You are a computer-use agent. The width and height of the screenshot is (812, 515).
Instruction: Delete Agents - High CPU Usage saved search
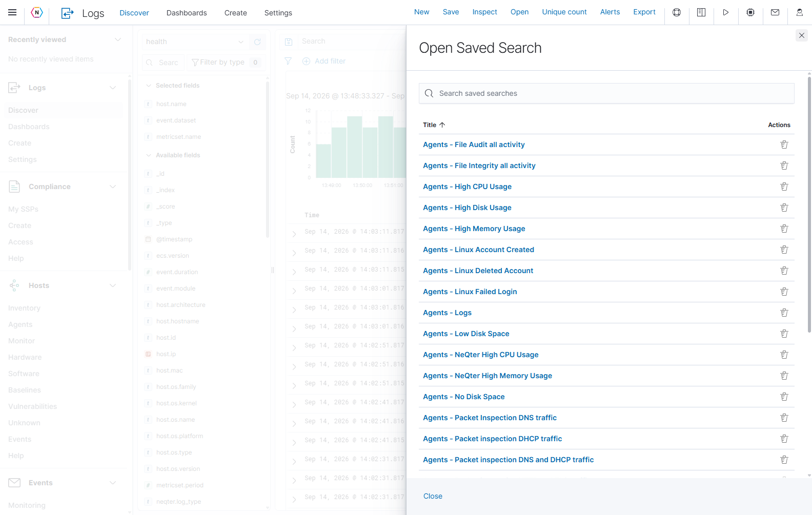(784, 187)
